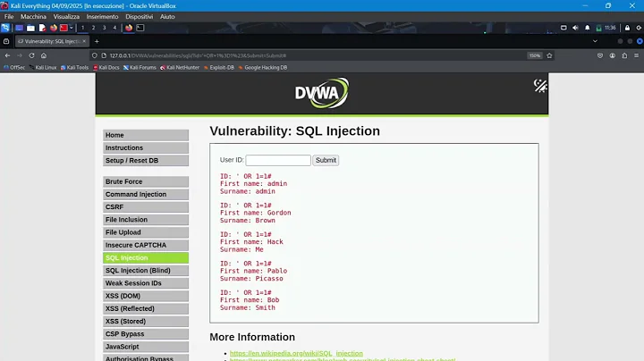Image resolution: width=644 pixels, height=361 pixels.
Task: Open the Kali NetHunter bookmark
Action: [x=180, y=68]
